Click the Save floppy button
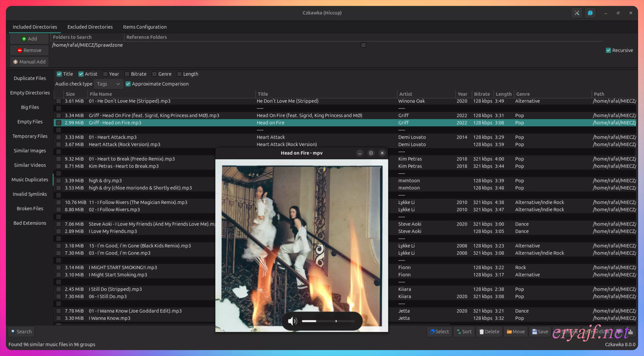 coord(540,331)
